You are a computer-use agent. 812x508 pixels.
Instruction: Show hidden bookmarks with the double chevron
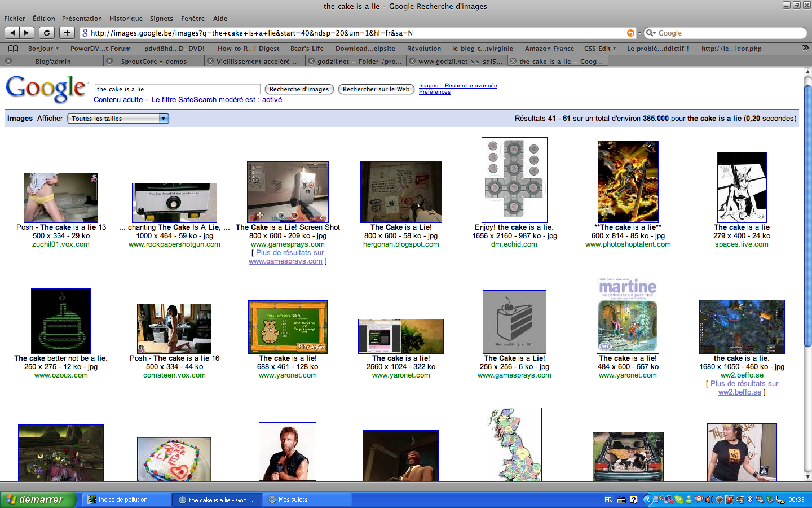point(805,48)
